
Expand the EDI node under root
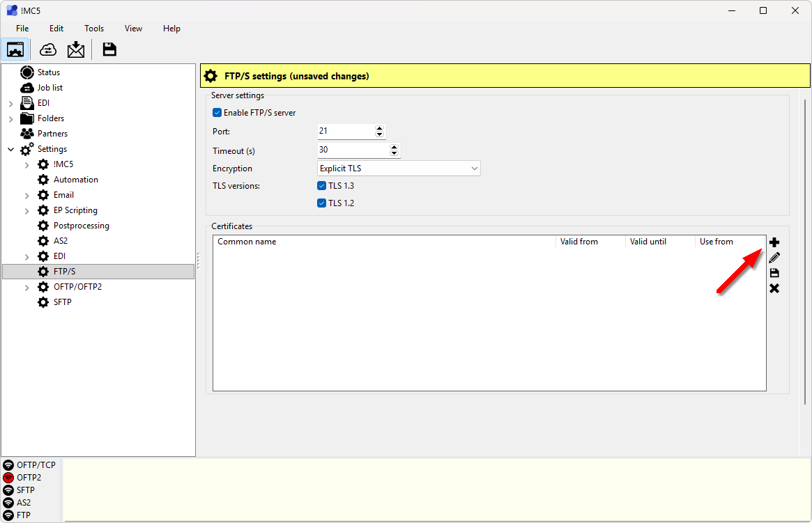pyautogui.click(x=11, y=104)
